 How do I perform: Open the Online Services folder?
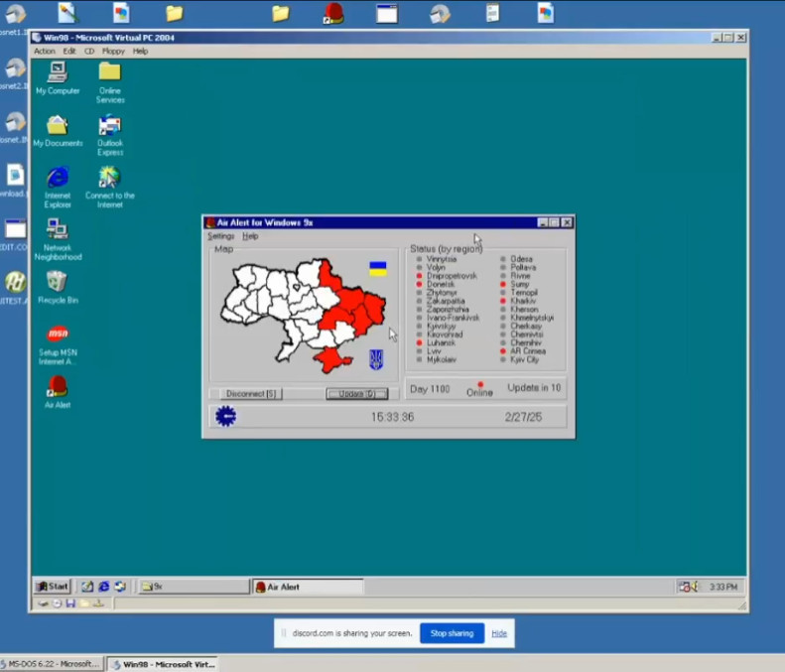pyautogui.click(x=110, y=82)
